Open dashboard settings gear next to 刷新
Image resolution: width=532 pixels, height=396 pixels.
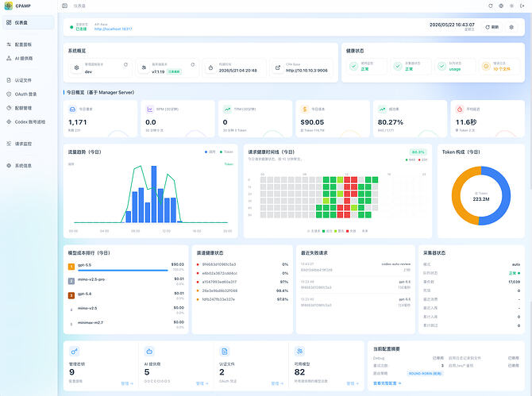(x=511, y=27)
